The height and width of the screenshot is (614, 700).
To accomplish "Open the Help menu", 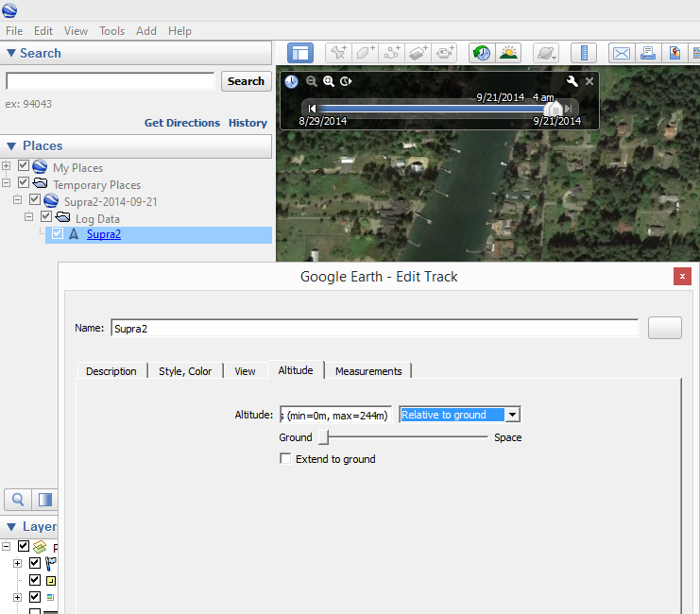I will pyautogui.click(x=179, y=31).
